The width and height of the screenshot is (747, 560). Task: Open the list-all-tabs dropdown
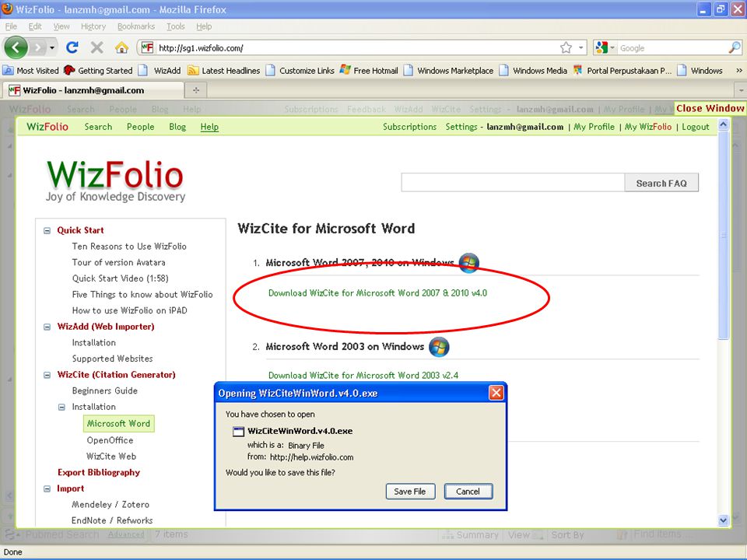[x=741, y=90]
